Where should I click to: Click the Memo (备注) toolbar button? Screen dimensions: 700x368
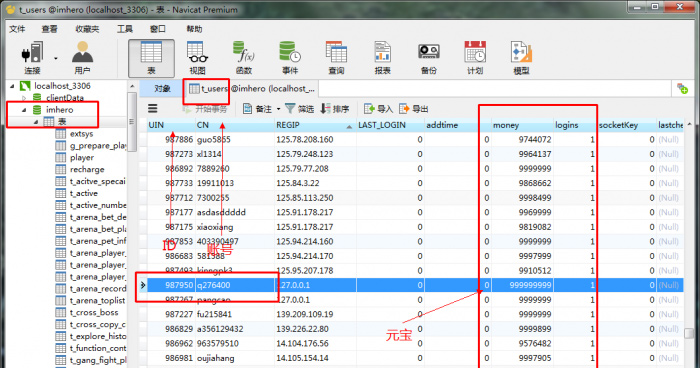258,109
